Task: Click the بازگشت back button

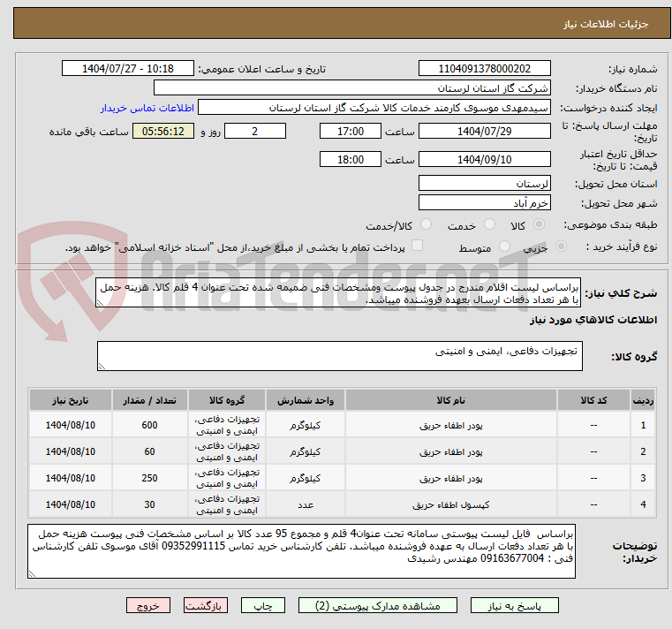Action: pos(205,606)
